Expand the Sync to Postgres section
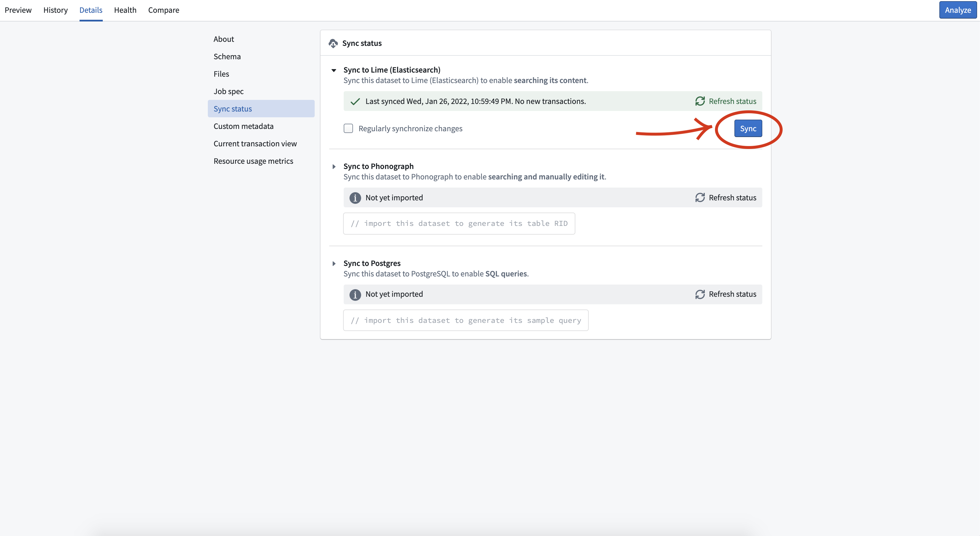The image size is (980, 536). point(334,264)
